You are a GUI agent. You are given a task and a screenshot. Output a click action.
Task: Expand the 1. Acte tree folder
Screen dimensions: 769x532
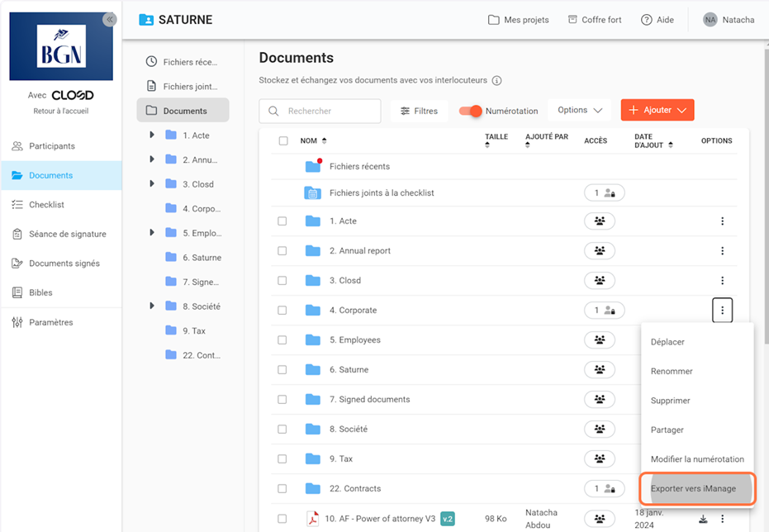point(152,135)
